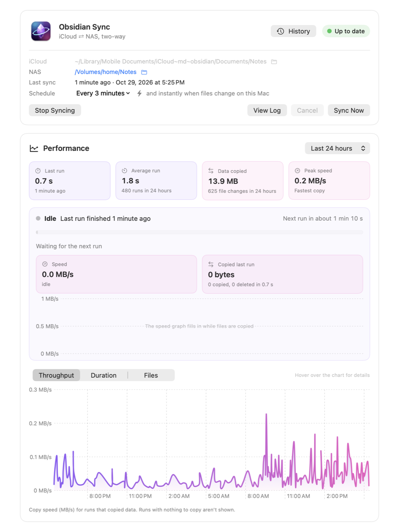399x532 pixels.
Task: Select the Throughput tab
Action: 56,375
